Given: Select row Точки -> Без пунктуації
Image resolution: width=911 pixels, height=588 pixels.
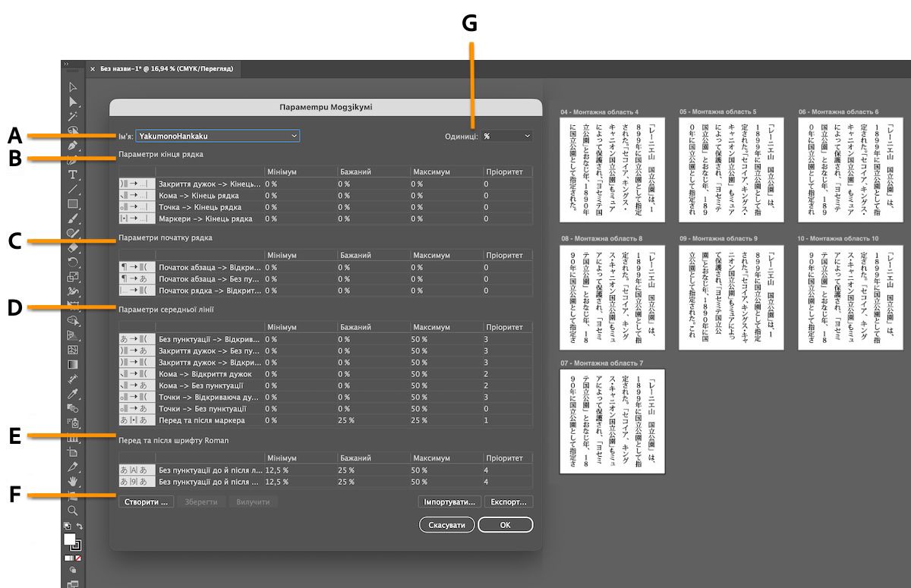Looking at the screenshot, I should 326,409.
